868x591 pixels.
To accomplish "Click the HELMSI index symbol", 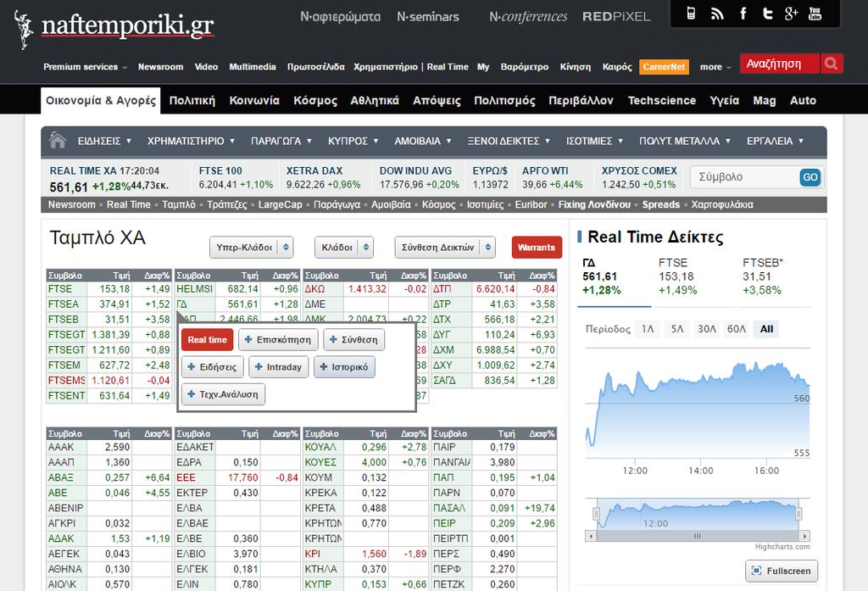I will pyautogui.click(x=194, y=288).
